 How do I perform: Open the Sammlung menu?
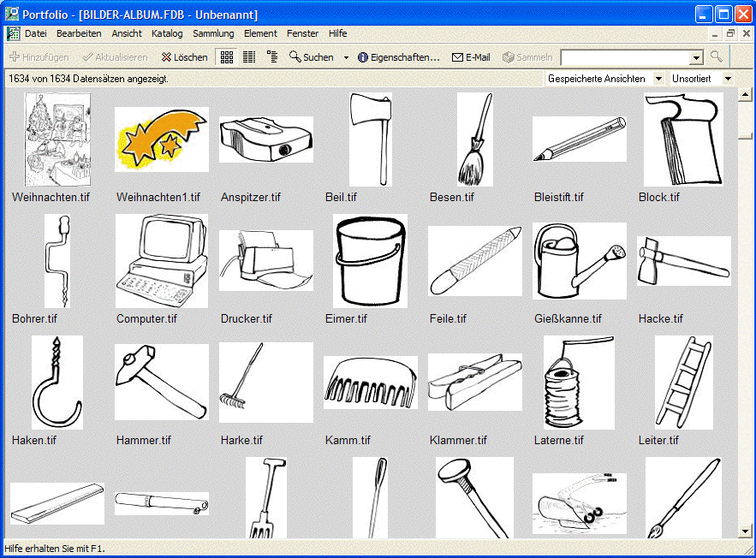[x=213, y=33]
